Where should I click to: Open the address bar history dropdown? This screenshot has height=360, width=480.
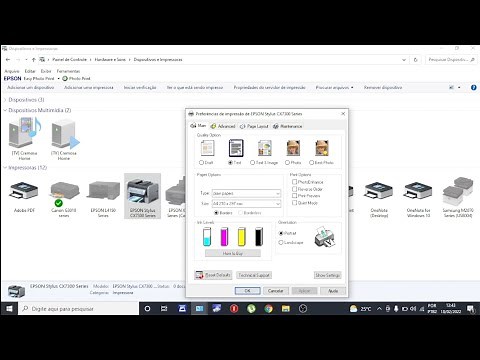coord(404,60)
